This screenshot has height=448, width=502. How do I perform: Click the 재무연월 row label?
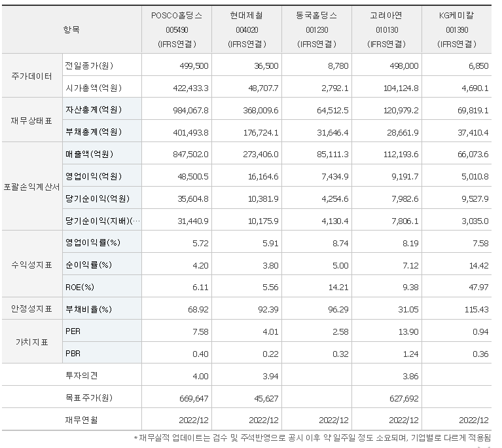point(81,420)
